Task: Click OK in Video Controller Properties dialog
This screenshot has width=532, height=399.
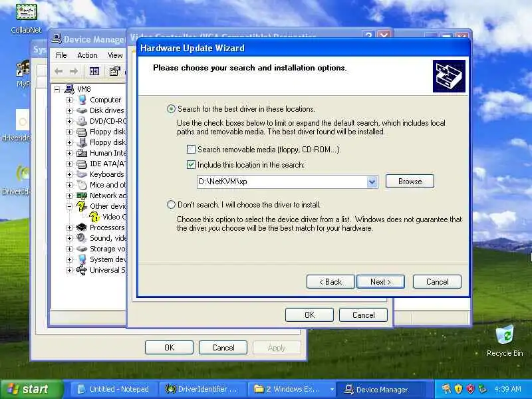Action: pyautogui.click(x=309, y=315)
